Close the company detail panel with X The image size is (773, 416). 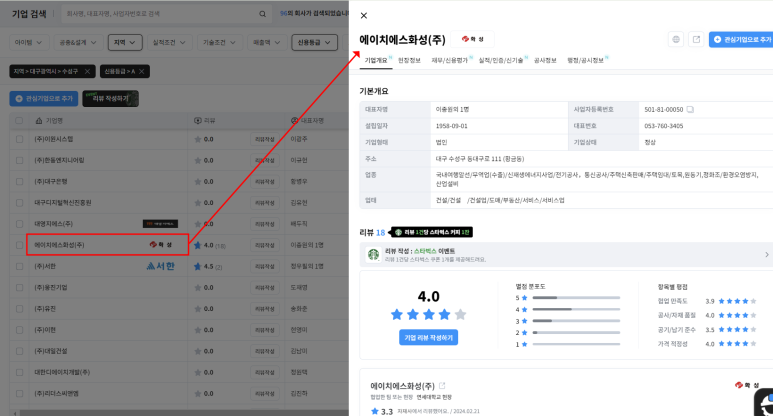coord(364,16)
